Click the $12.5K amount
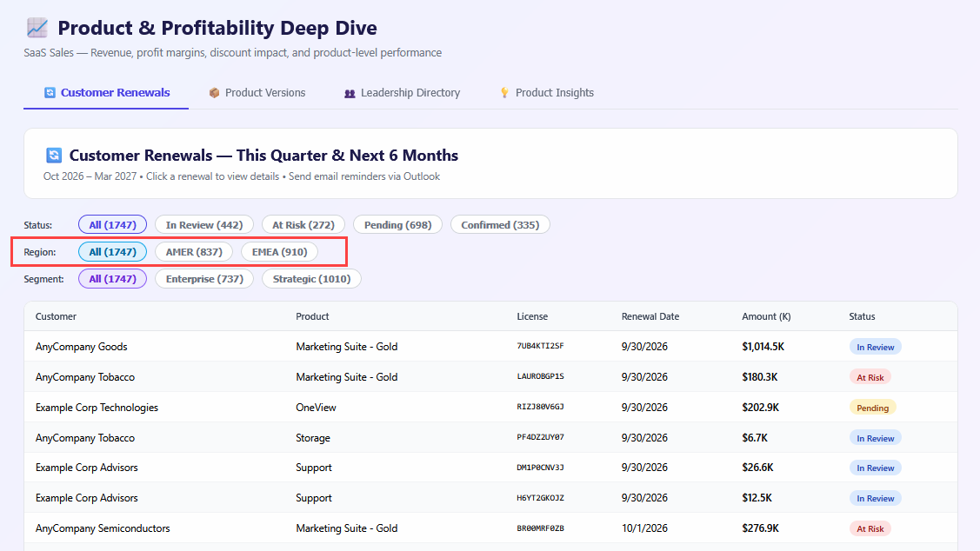 [x=757, y=498]
